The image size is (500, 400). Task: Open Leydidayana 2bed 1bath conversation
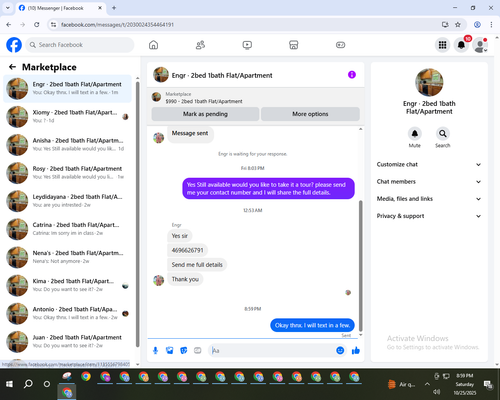point(67,201)
